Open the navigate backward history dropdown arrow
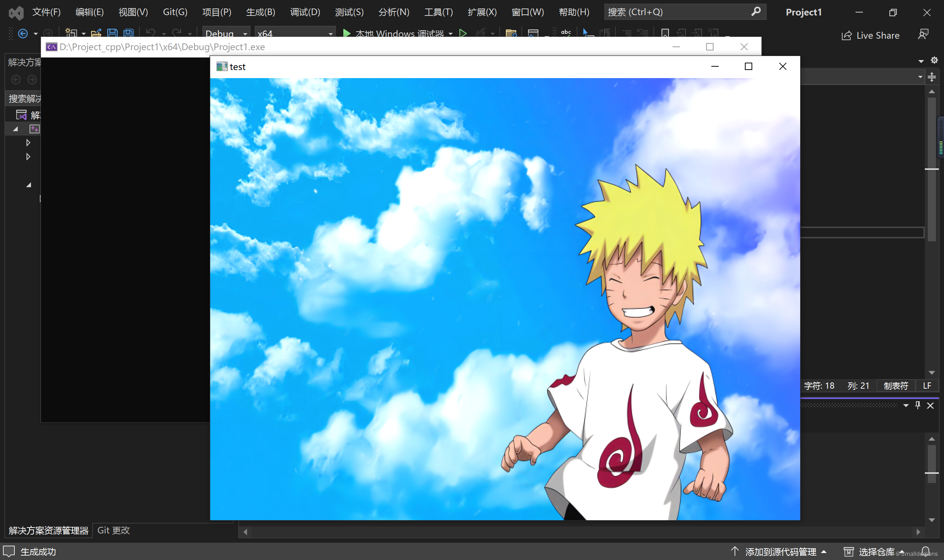This screenshot has height=560, width=944. pyautogui.click(x=35, y=34)
